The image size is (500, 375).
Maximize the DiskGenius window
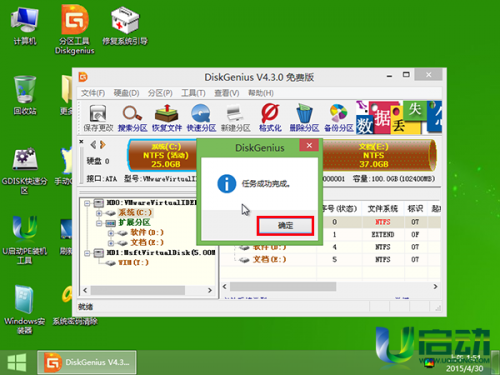[x=406, y=75]
